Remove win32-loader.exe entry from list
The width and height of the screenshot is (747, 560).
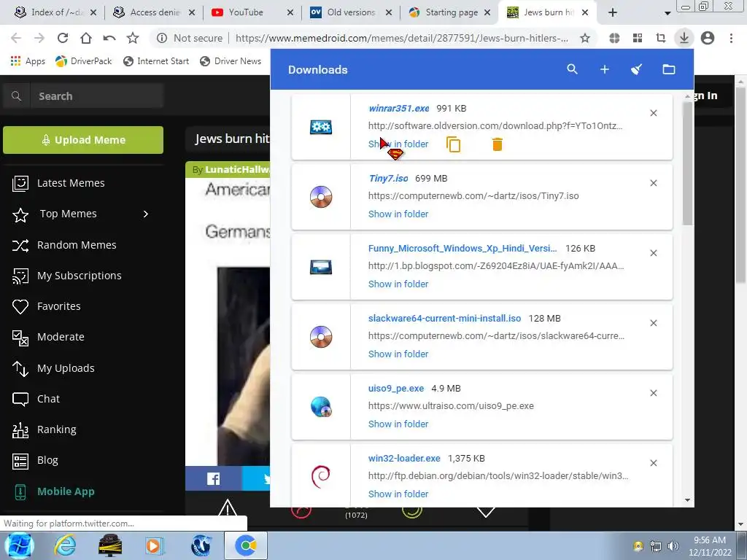coord(654,463)
